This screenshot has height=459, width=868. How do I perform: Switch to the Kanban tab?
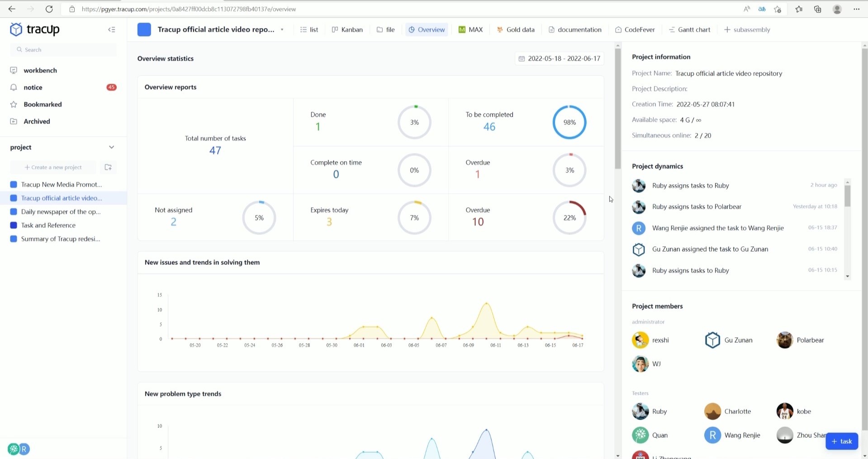click(347, 30)
